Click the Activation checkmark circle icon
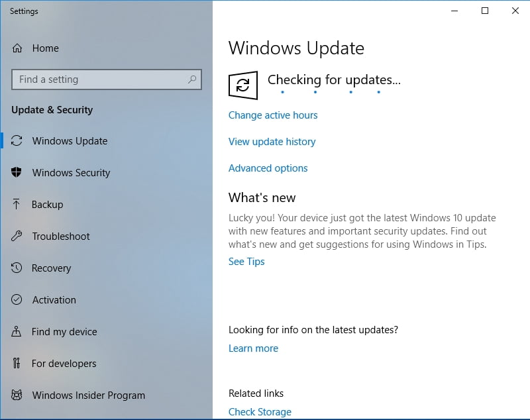530x420 pixels. point(16,299)
